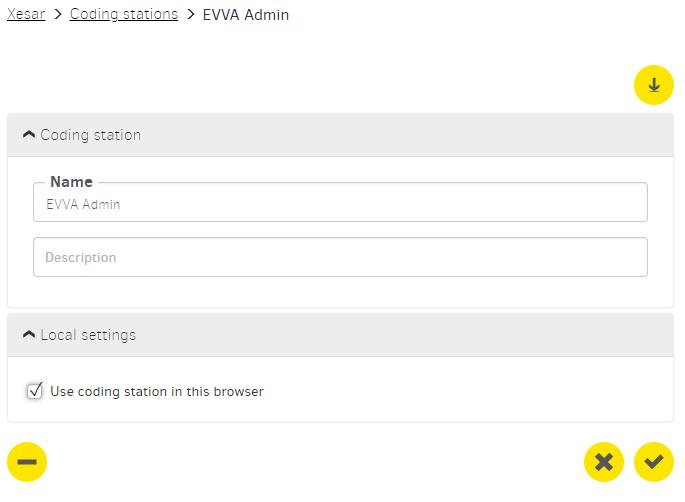This screenshot has width=685, height=502.
Task: Uncheck the Use coding station checkbox
Action: (35, 391)
